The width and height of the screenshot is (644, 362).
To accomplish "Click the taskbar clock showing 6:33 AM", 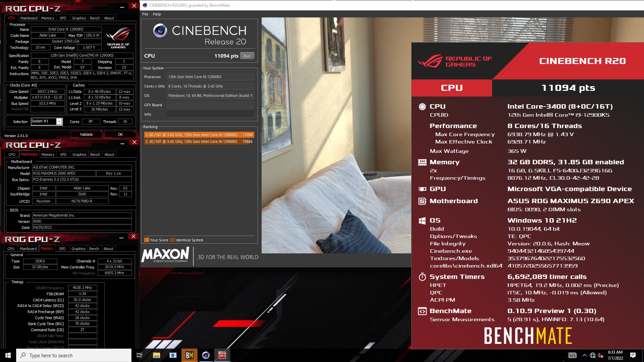I will coord(615,355).
